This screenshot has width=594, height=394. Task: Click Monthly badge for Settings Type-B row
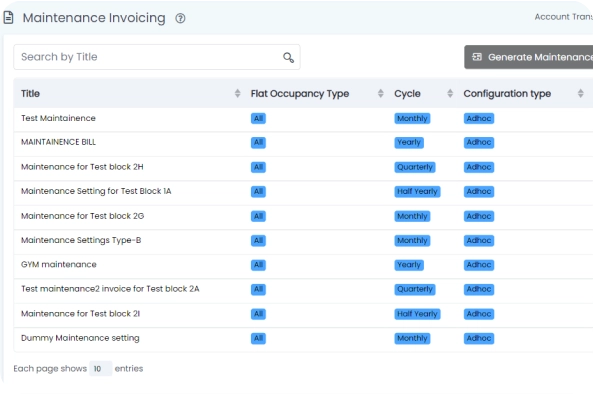[x=412, y=241]
